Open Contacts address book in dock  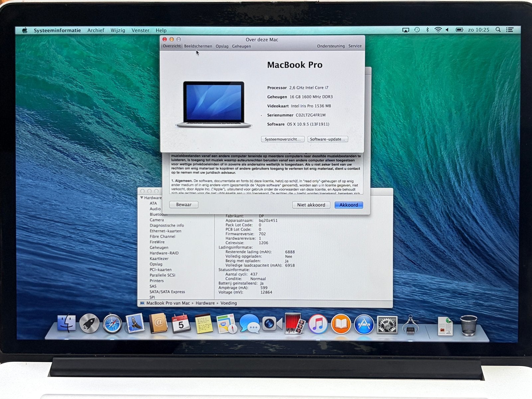click(x=158, y=323)
